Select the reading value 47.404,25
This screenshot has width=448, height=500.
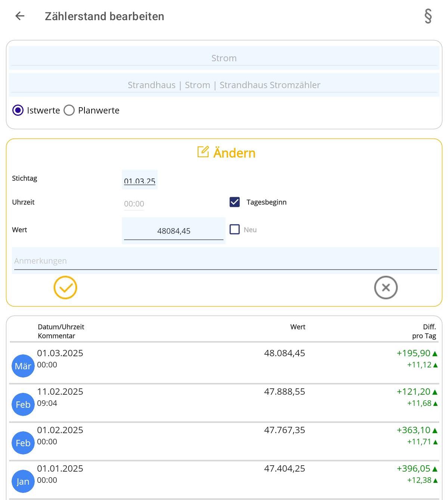point(284,469)
